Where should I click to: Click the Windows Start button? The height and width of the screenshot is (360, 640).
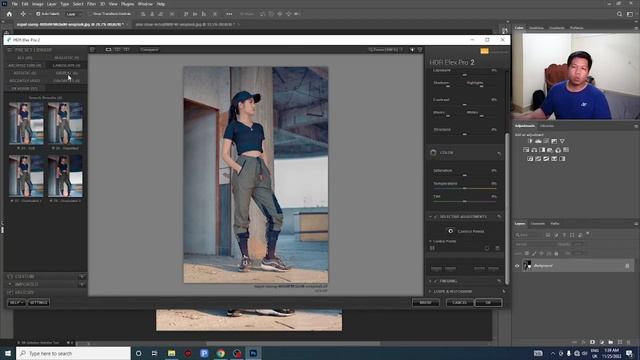tap(8, 353)
